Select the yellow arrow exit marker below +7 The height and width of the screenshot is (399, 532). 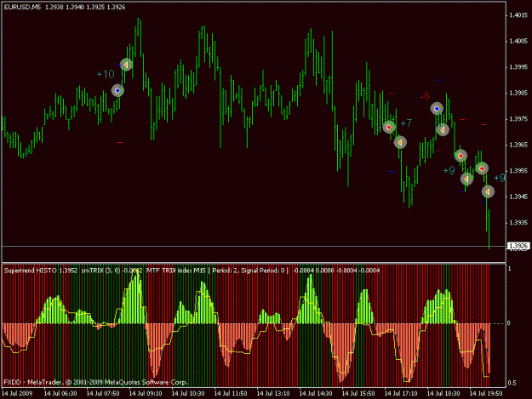[400, 142]
